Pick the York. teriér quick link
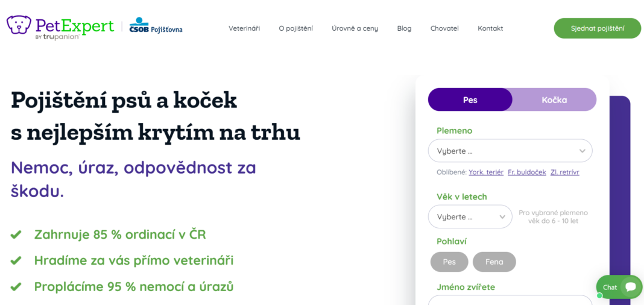 click(x=486, y=172)
